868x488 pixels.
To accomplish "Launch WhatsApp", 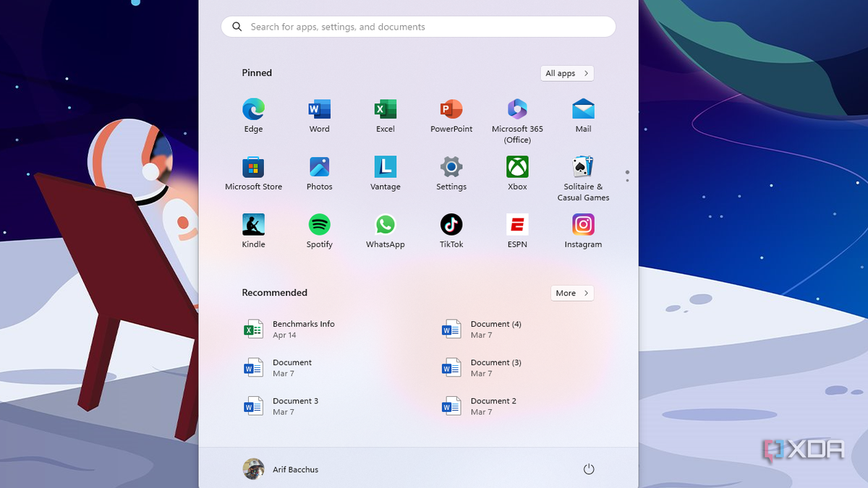I will coord(385,231).
